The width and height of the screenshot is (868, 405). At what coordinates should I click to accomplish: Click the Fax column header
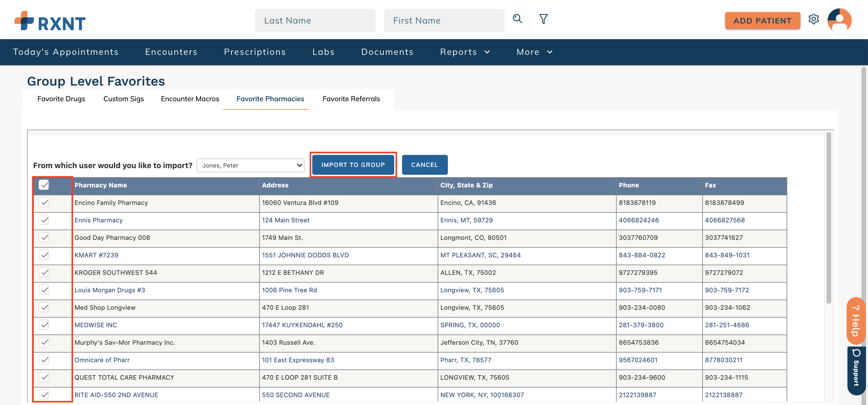coord(710,185)
